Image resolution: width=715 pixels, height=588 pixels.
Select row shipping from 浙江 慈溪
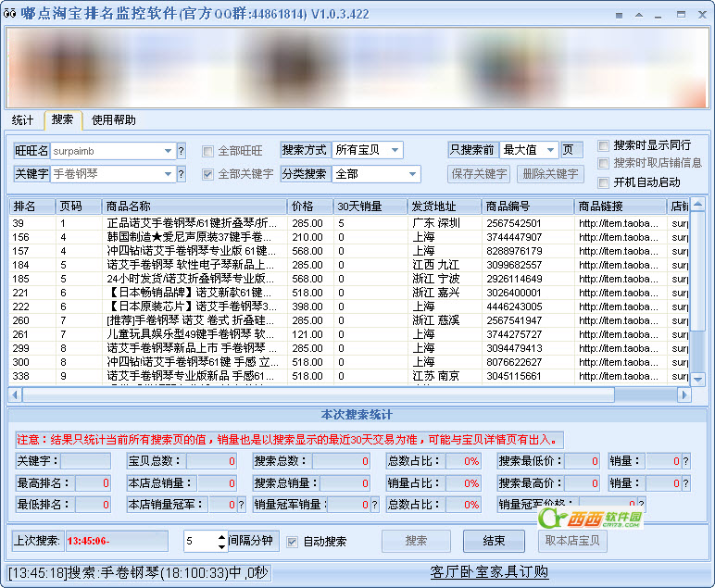(x=349, y=320)
